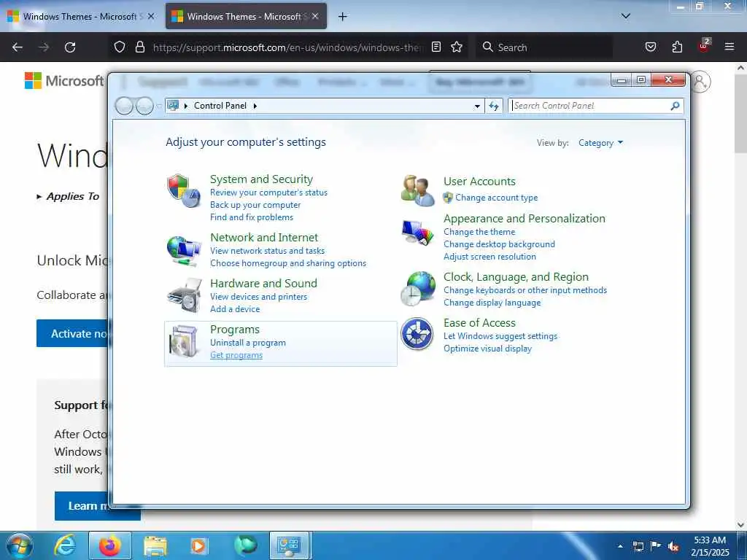The height and width of the screenshot is (560, 747).
Task: Open the Firefox extensions puzzle icon
Action: [677, 47]
